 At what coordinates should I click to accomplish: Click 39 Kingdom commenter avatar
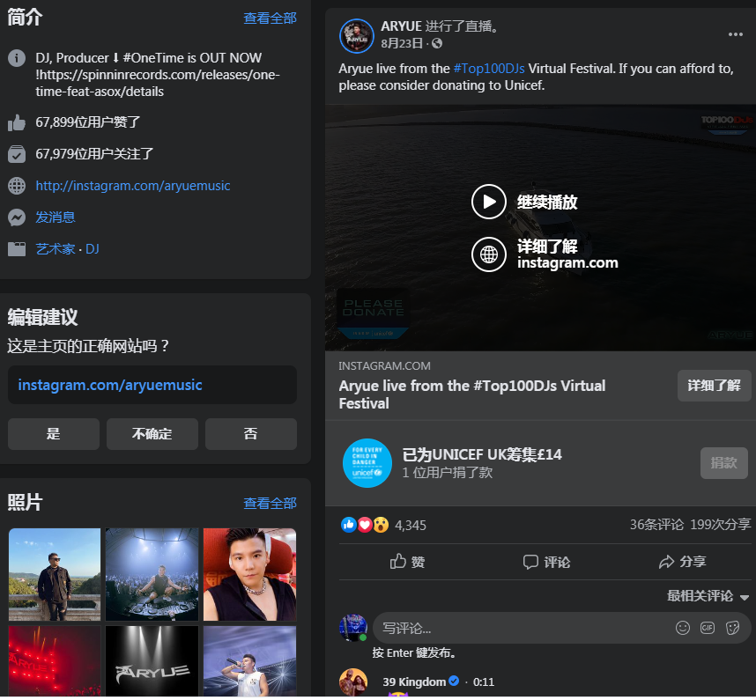click(353, 682)
